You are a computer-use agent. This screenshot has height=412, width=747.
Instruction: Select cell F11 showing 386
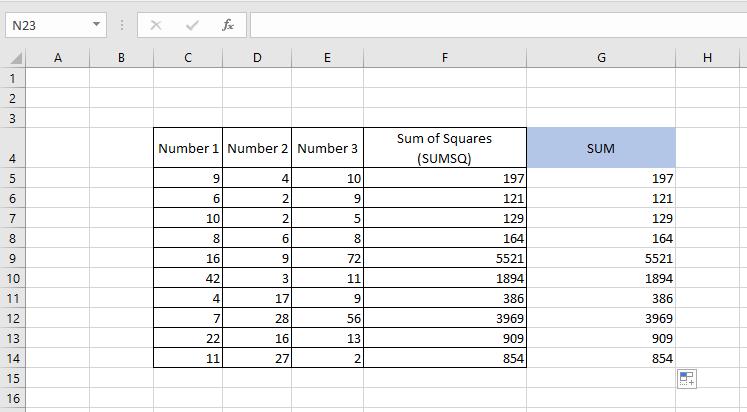444,298
